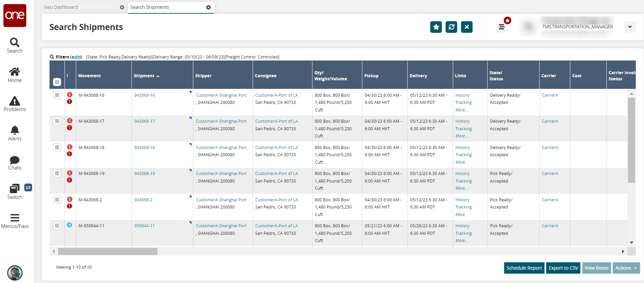
Task: Expand the user role dropdown chevron
Action: (630, 27)
